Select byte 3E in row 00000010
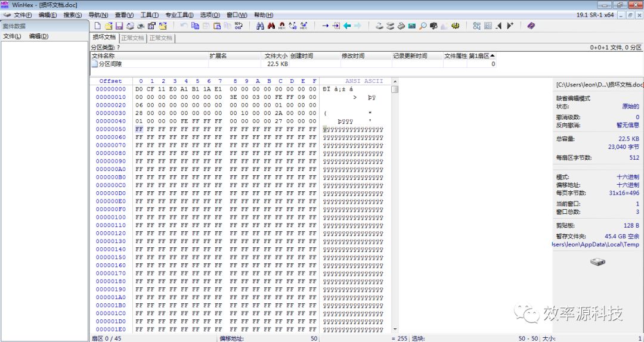The width and height of the screenshot is (644, 342). point(233,97)
